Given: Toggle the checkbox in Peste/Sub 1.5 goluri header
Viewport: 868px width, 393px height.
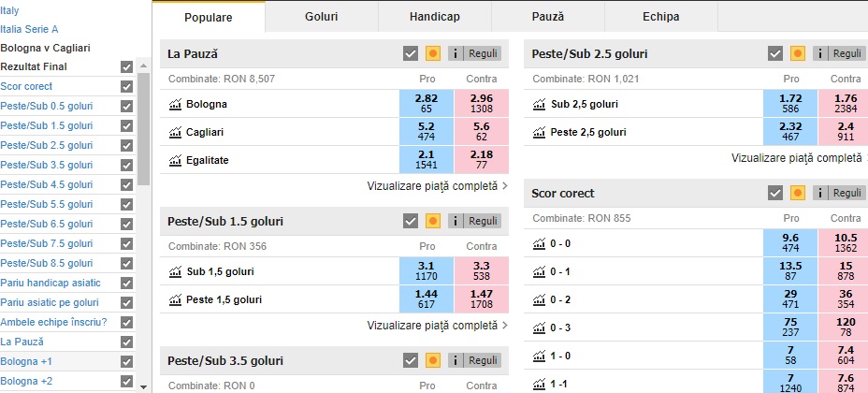Looking at the screenshot, I should [x=411, y=222].
